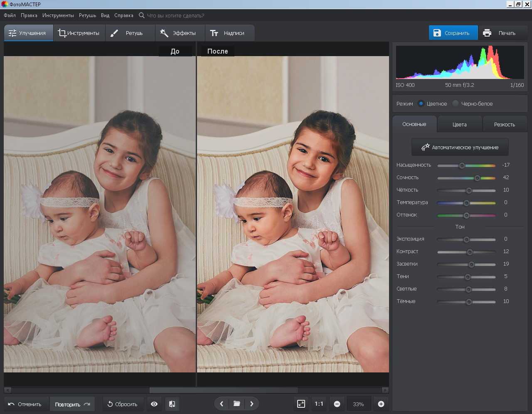Click the fit-to-screen icon

click(x=301, y=404)
